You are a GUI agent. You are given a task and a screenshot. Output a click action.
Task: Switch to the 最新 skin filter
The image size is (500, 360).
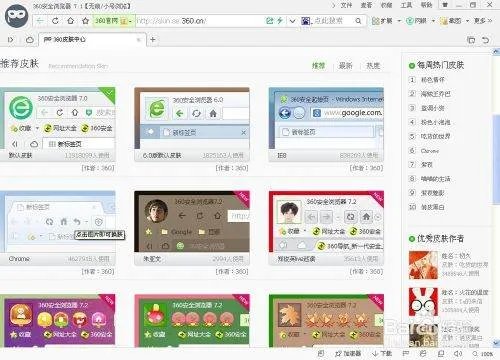346,66
